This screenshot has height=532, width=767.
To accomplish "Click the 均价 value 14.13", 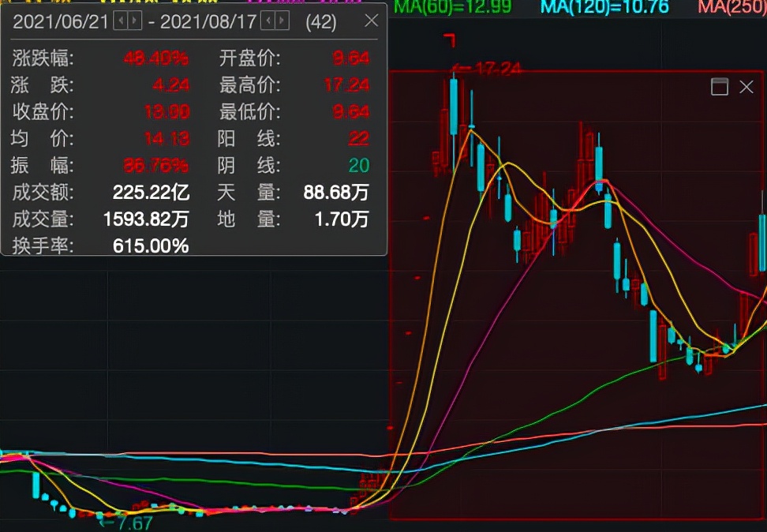I will [166, 138].
